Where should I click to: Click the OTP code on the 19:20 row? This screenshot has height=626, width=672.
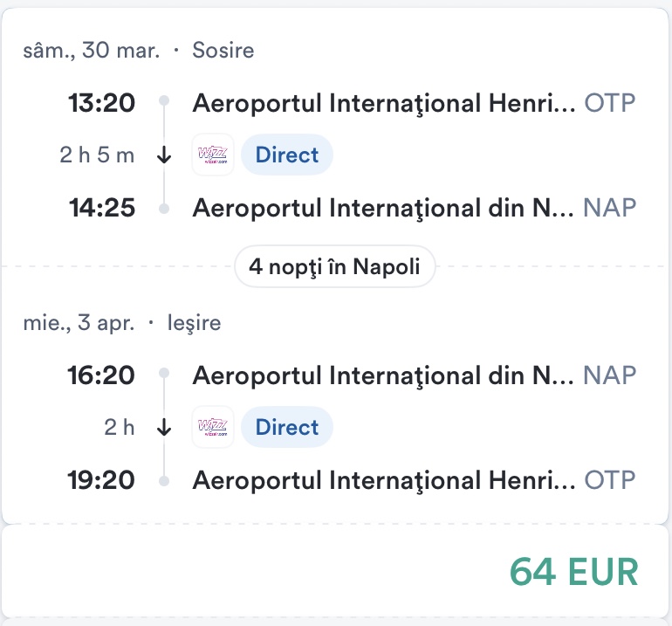(610, 480)
